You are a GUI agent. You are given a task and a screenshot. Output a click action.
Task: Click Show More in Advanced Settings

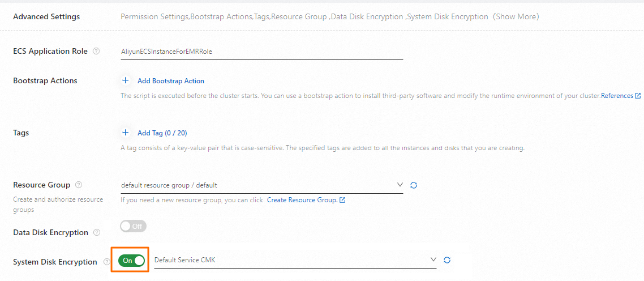coord(516,17)
